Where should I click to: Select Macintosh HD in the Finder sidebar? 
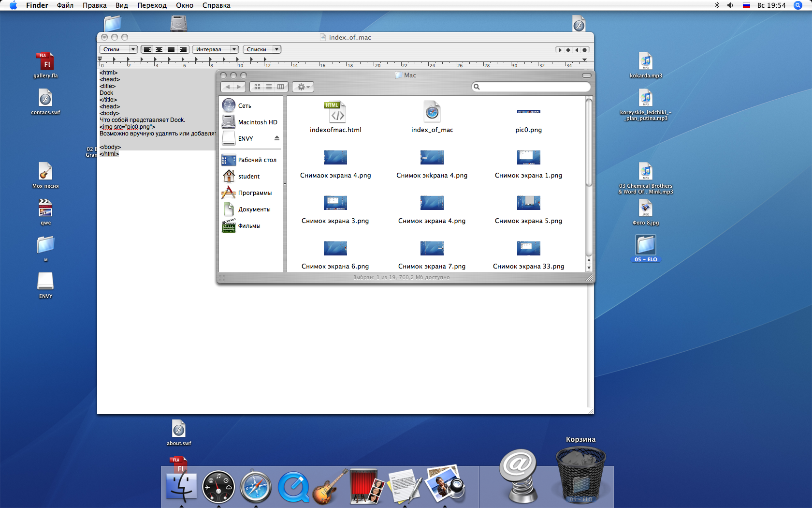click(x=251, y=122)
